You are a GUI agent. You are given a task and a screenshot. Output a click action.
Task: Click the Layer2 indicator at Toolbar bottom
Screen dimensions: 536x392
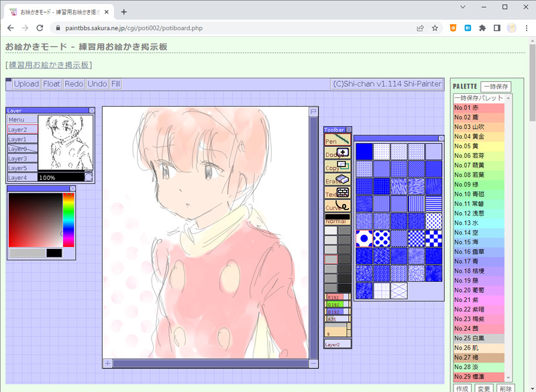tap(337, 344)
